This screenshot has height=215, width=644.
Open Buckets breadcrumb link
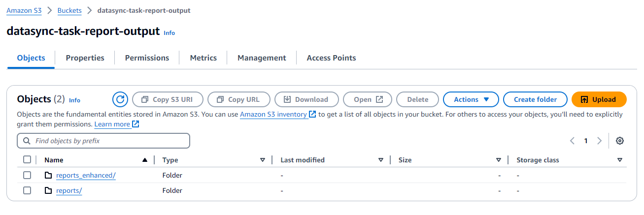[69, 10]
